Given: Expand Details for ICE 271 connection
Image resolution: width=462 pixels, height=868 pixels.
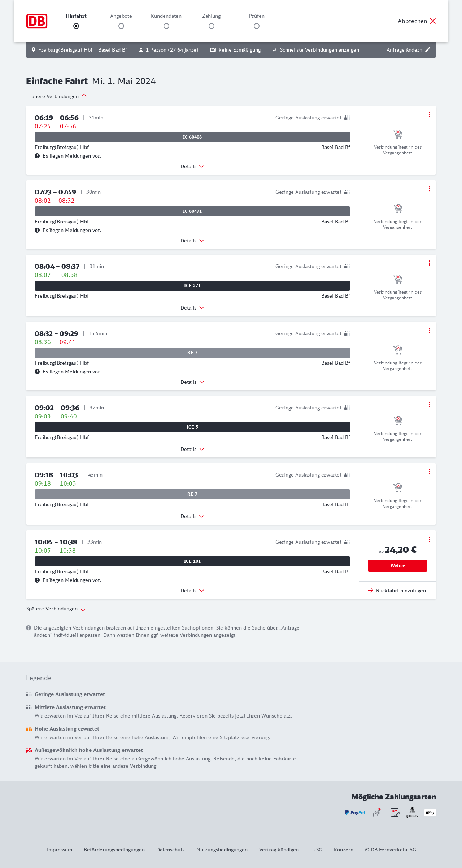Looking at the screenshot, I should (192, 308).
